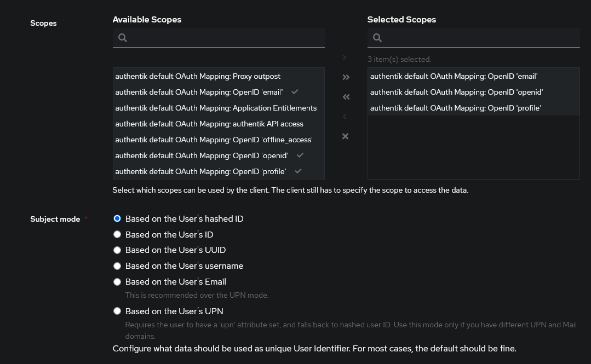
Task: Click the remove-selected single left arrow
Action: [345, 117]
